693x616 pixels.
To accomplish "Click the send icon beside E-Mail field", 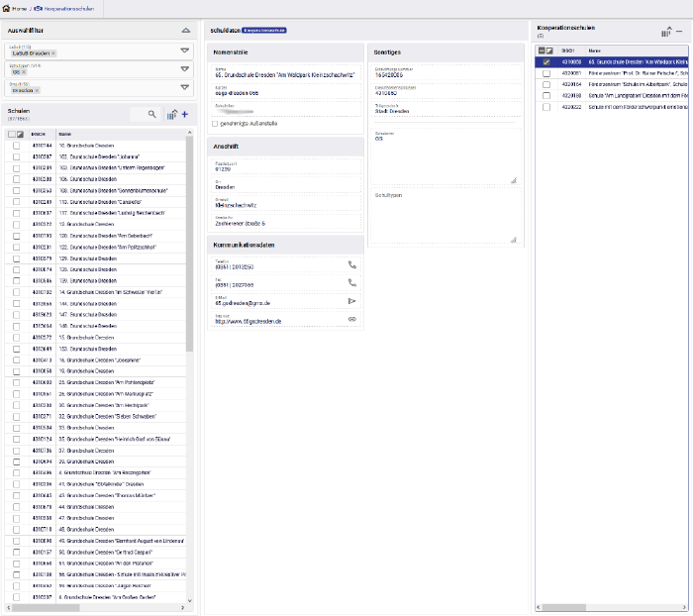I will [x=351, y=300].
